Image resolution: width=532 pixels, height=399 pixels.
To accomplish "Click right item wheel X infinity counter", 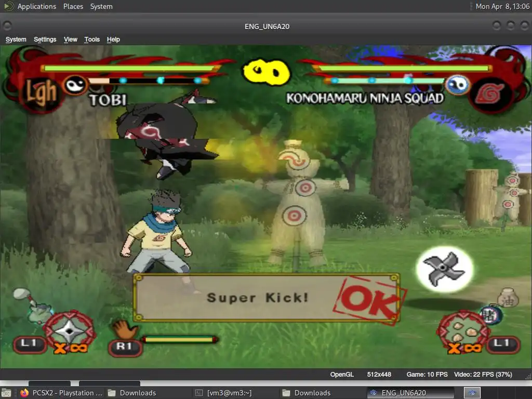I will point(464,349).
